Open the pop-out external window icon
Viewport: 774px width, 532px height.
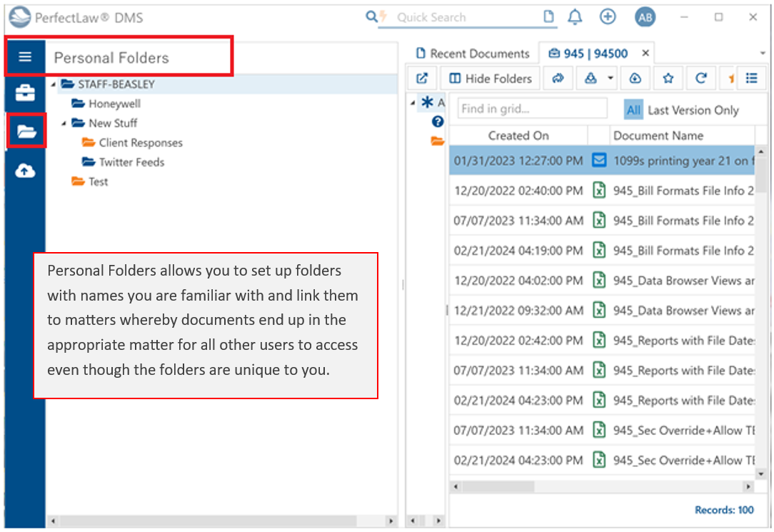pos(422,79)
